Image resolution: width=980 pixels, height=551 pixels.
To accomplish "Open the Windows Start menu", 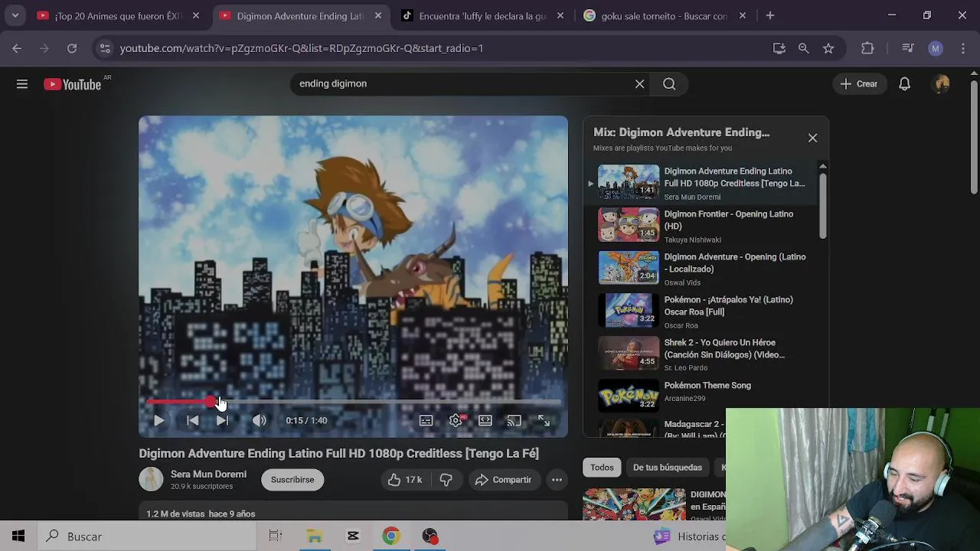I will [18, 536].
